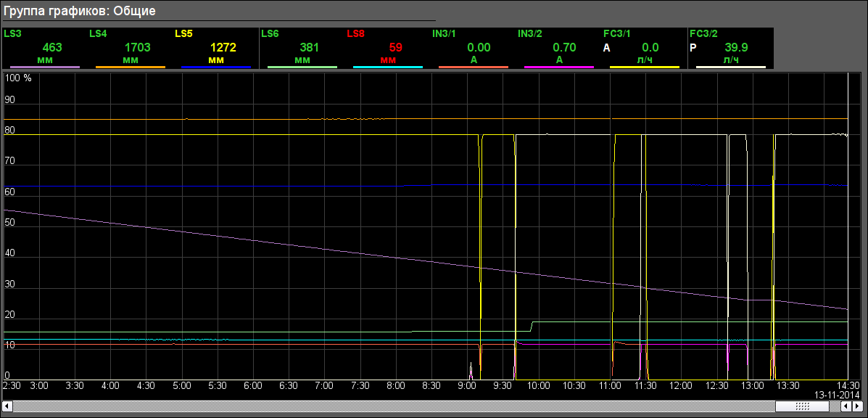Click the 20 label on Y axis
Image resolution: width=868 pixels, height=418 pixels.
point(10,314)
